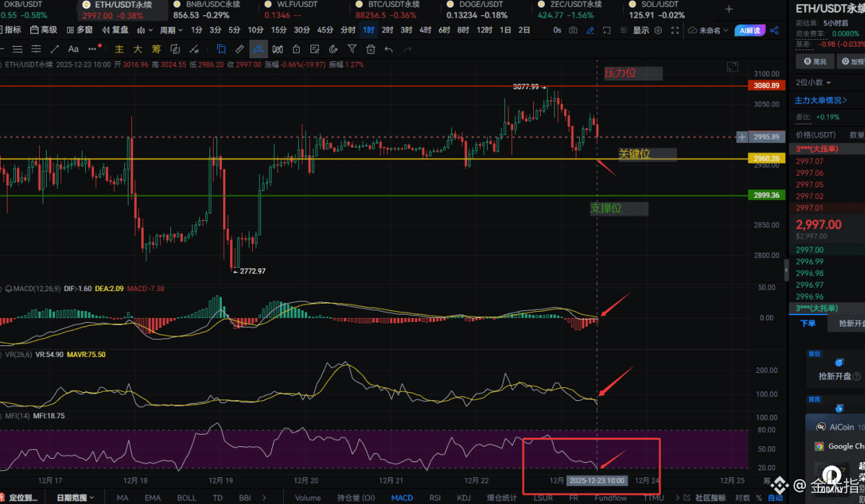Click the screenshot camera icon
865x504 pixels.
(573, 30)
